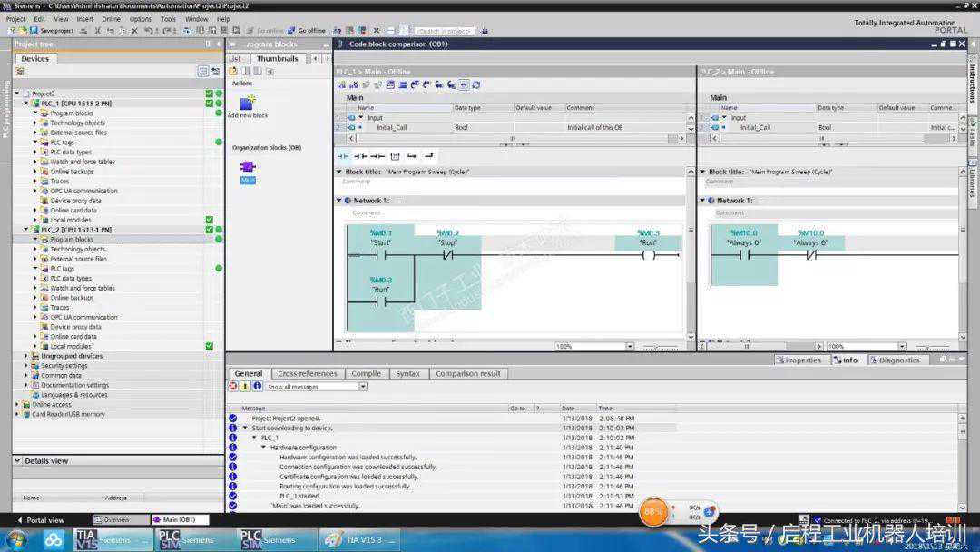The width and height of the screenshot is (980, 552).
Task: Click the Search in project field
Action: (443, 31)
